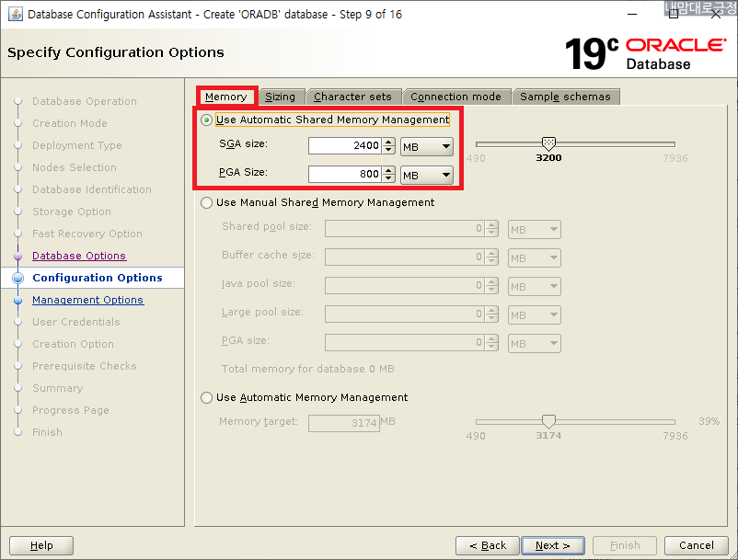Open the Large pool size unit dropdown

pos(535,315)
